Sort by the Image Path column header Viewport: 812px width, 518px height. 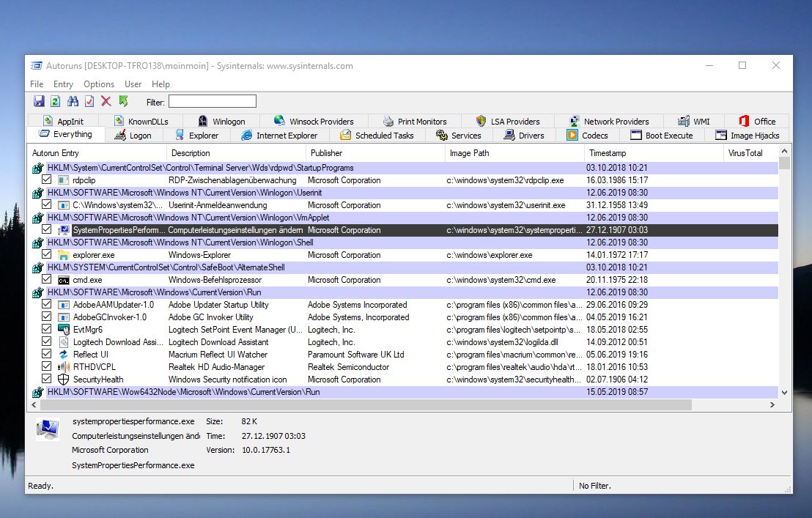tap(514, 153)
